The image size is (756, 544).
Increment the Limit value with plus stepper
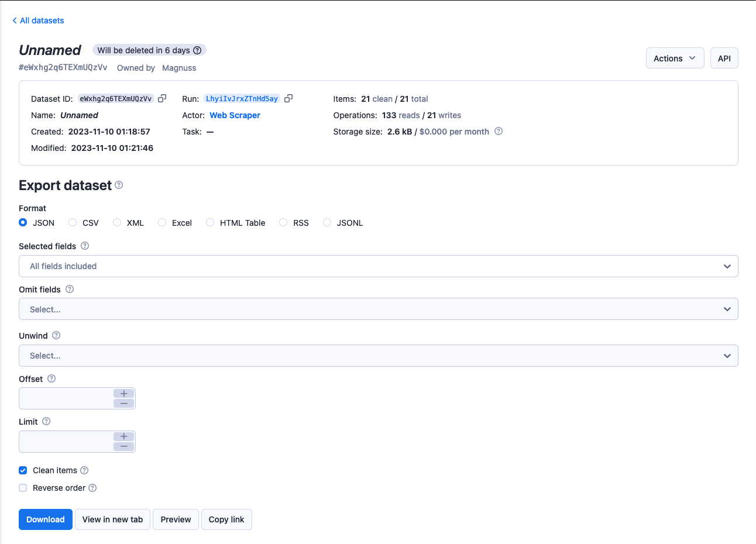tap(123, 436)
